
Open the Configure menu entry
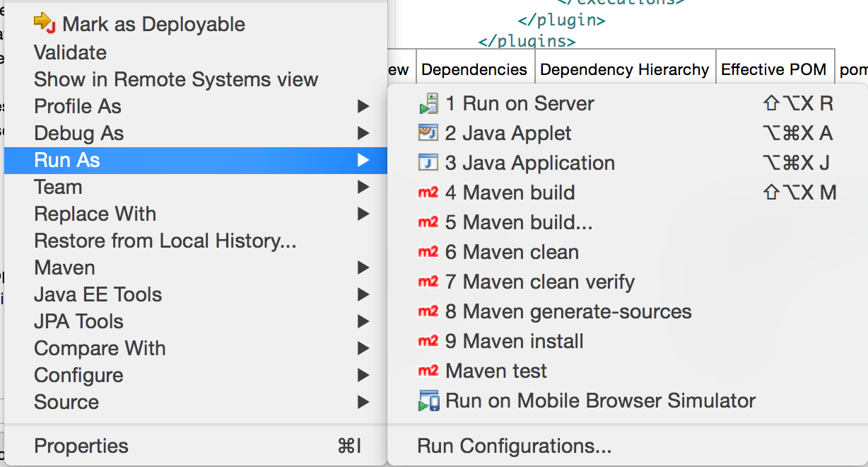coord(196,375)
